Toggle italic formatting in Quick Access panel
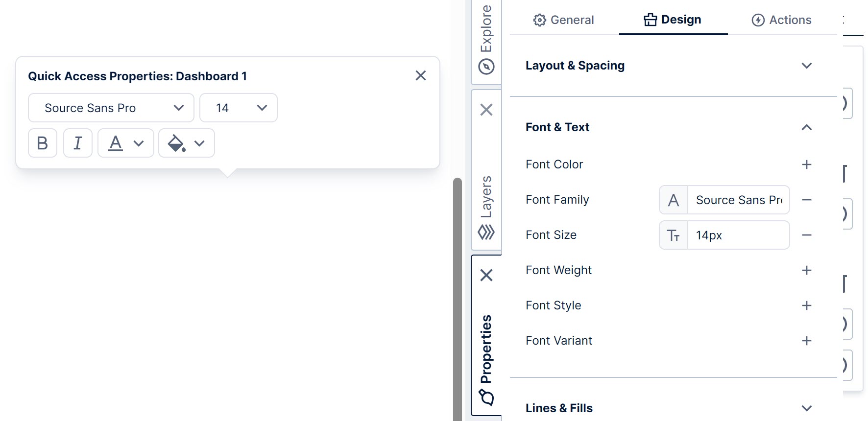This screenshot has height=421, width=868. click(x=77, y=143)
